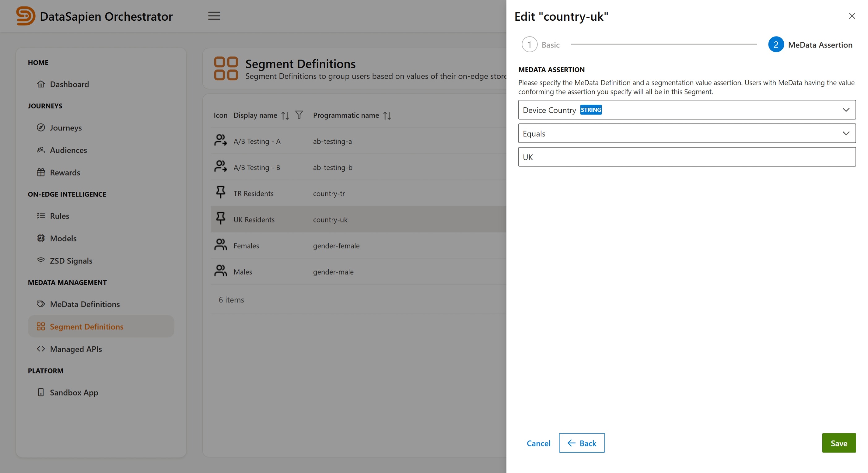This screenshot has width=868, height=473.
Task: Sort the table by Programmatic name
Action: (x=387, y=115)
